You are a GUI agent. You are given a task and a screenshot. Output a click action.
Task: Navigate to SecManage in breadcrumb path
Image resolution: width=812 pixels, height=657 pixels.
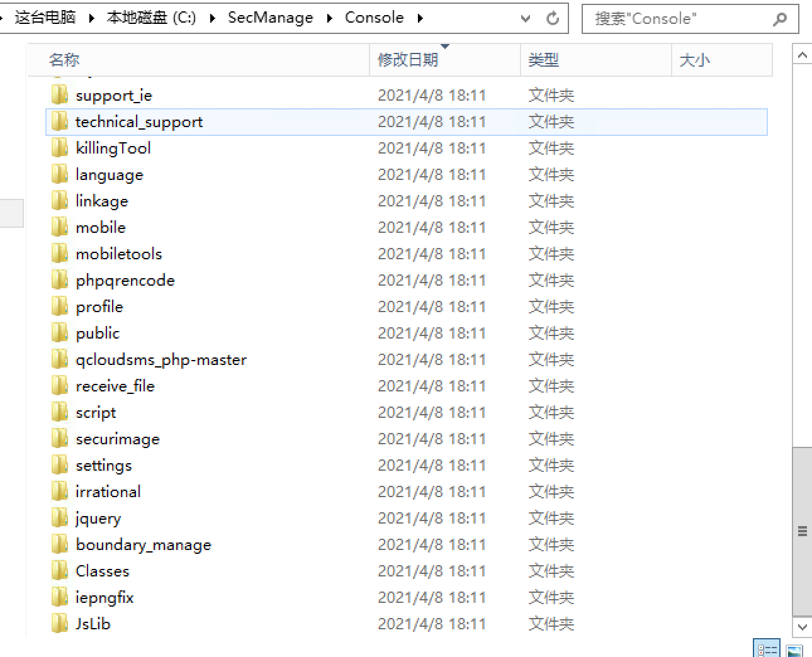click(x=270, y=18)
